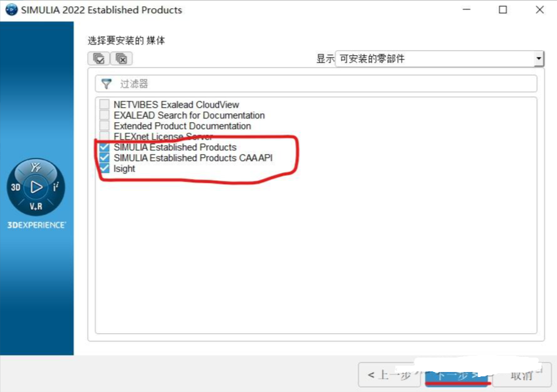557x392 pixels.
Task: Click the select all components icon
Action: (x=99, y=58)
